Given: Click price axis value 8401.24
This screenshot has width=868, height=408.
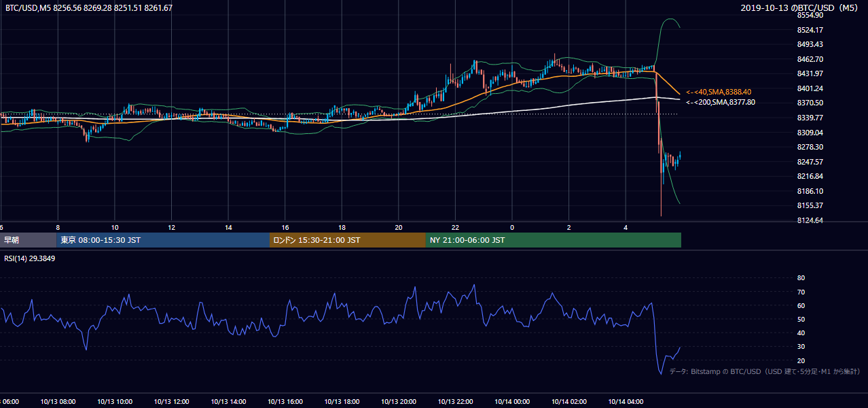Looking at the screenshot, I should tap(810, 88).
